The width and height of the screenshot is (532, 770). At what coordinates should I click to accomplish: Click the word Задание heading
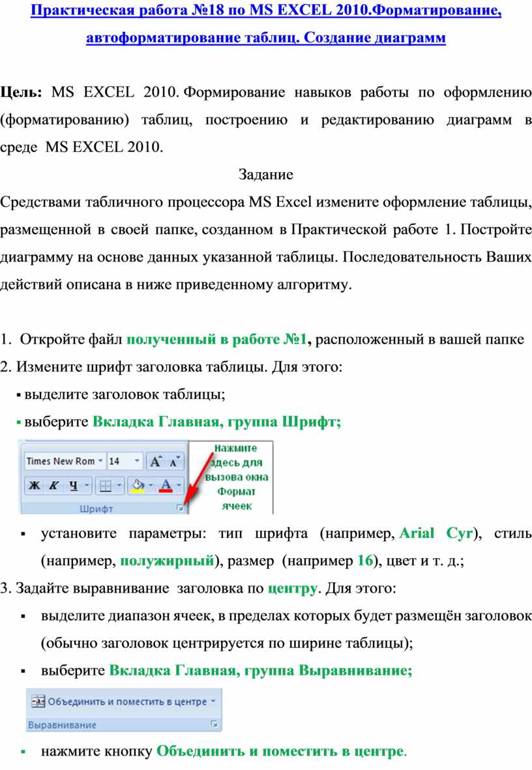tap(266, 174)
